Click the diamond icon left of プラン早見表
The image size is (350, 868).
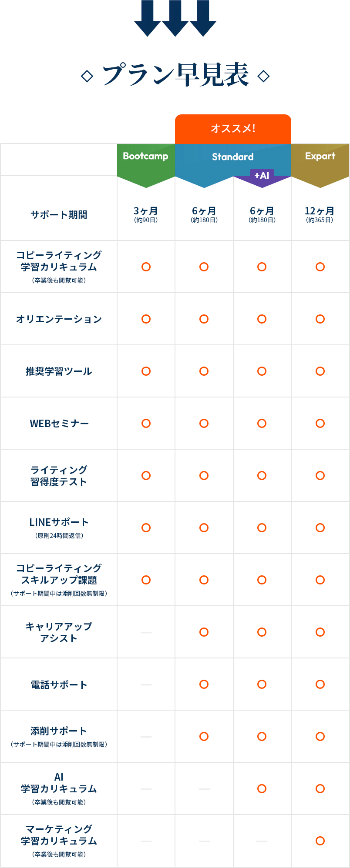87,77
